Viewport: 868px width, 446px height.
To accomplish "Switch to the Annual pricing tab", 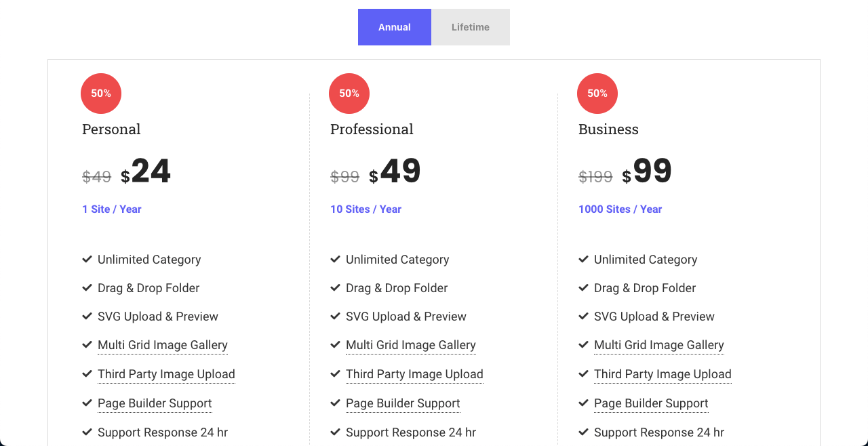I will (395, 27).
